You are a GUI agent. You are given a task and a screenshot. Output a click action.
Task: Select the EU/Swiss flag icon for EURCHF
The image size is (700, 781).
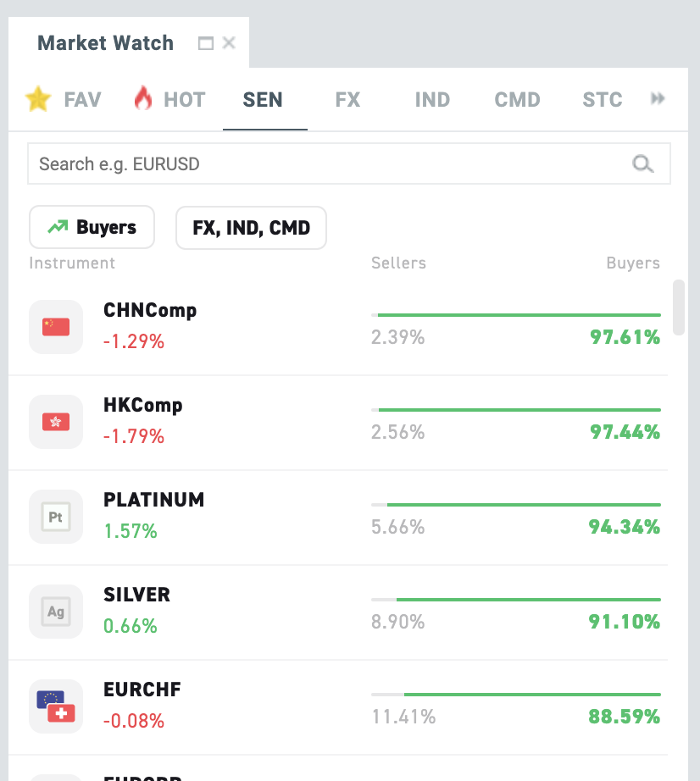pos(55,706)
